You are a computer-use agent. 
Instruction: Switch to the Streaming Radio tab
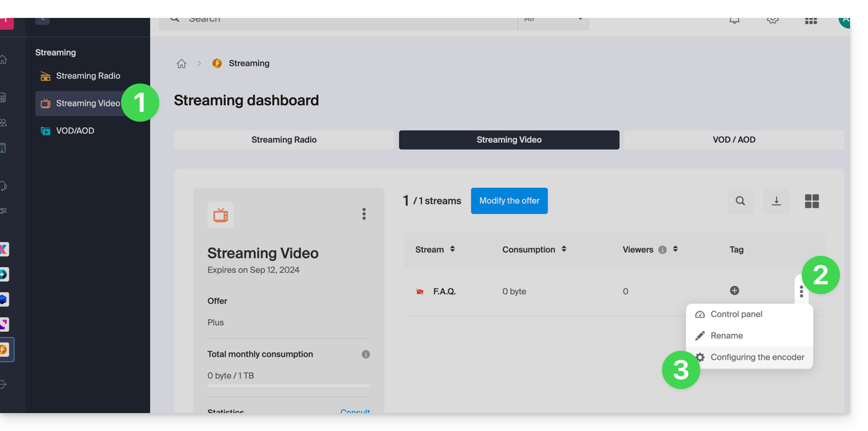pyautogui.click(x=284, y=140)
